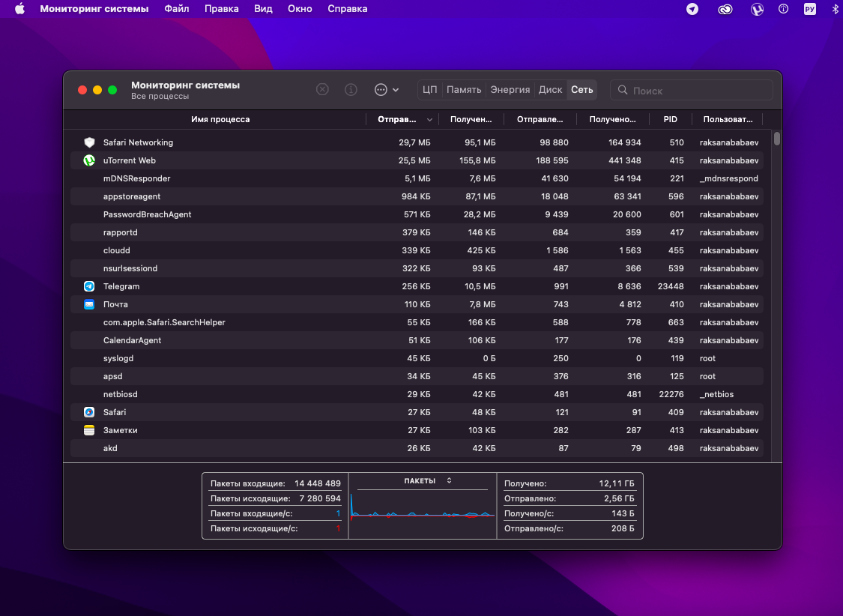Sort by the PID column header
This screenshot has width=843, height=616.
(x=670, y=119)
